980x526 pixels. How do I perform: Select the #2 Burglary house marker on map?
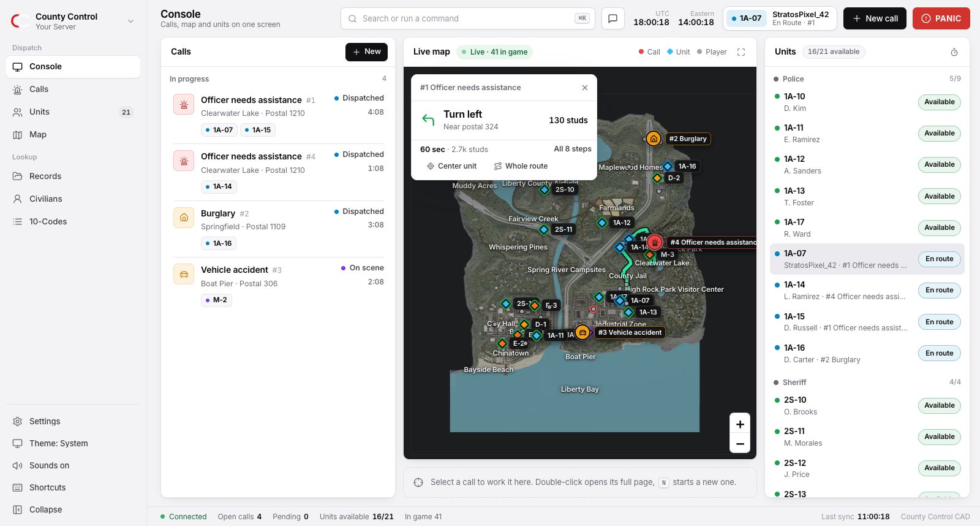point(654,139)
